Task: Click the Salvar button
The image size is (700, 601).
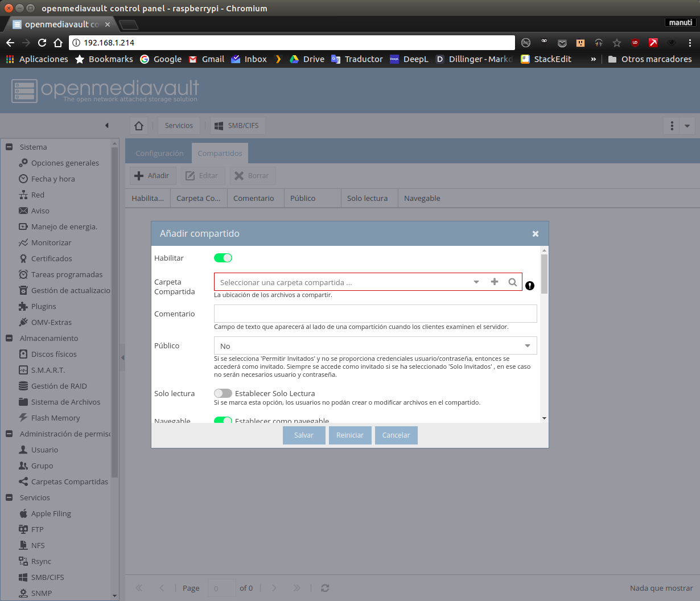Action: click(x=304, y=435)
